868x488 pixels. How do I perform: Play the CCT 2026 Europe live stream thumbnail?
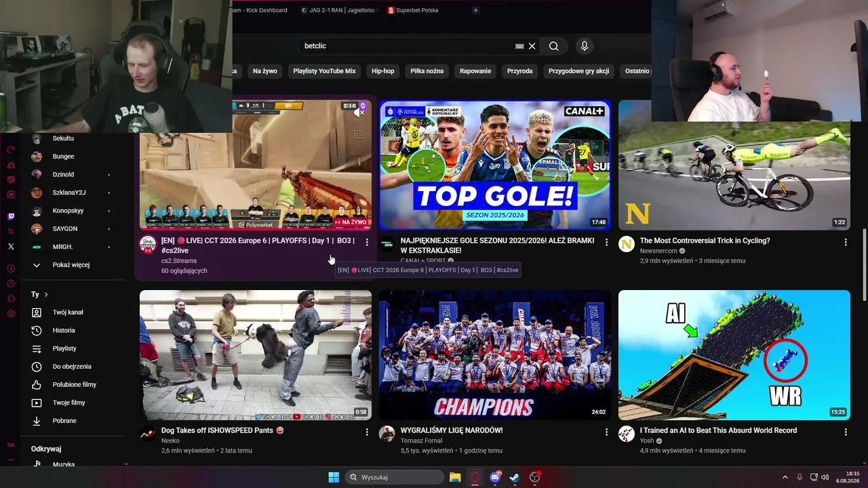(x=256, y=165)
